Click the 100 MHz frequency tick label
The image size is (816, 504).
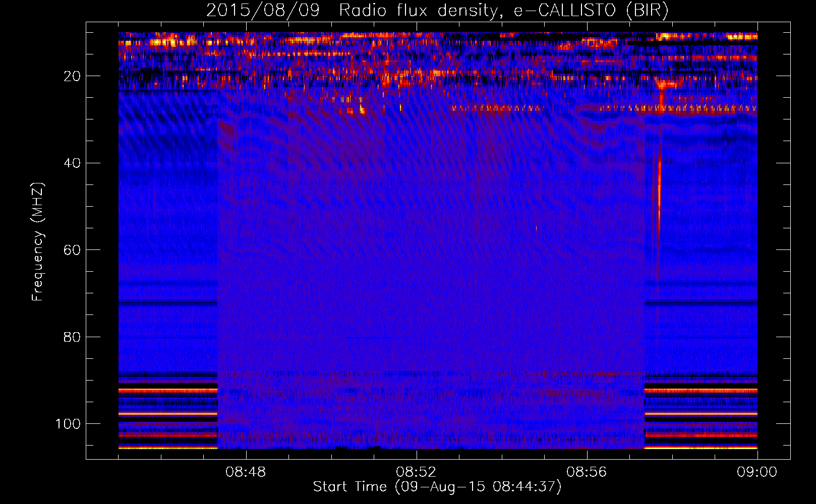pos(68,424)
